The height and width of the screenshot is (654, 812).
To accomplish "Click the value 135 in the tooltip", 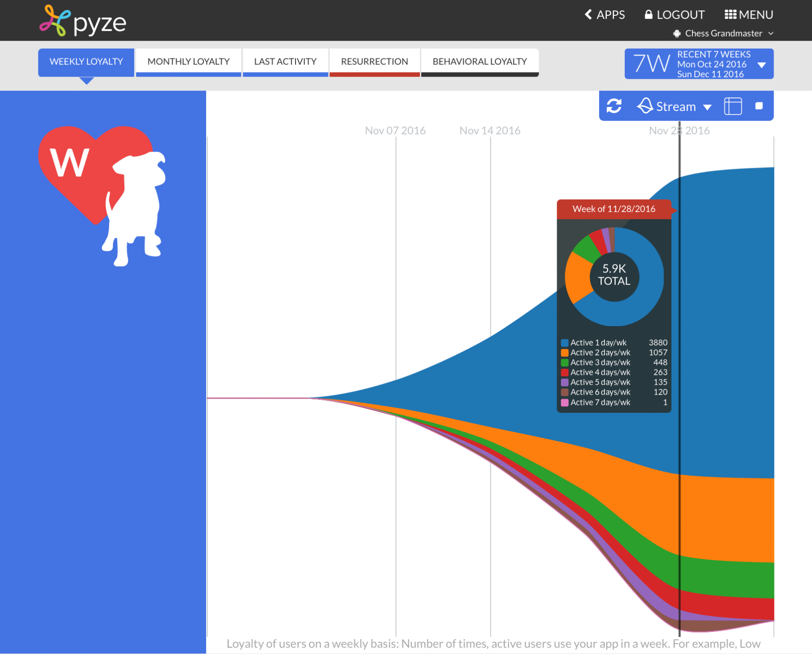I will pos(660,382).
